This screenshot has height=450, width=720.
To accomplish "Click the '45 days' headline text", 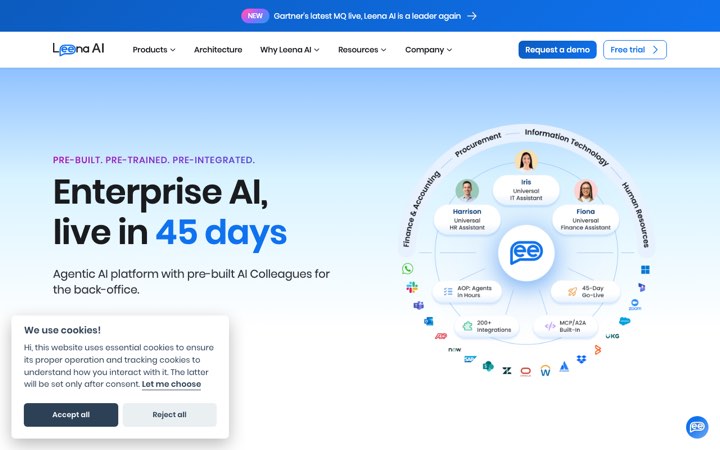I will [221, 232].
